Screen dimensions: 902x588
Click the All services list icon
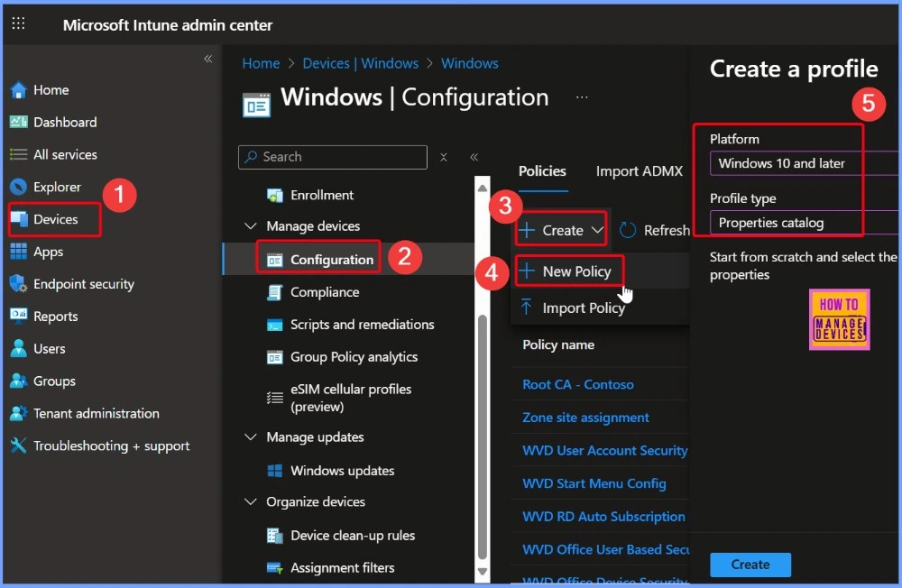point(18,154)
